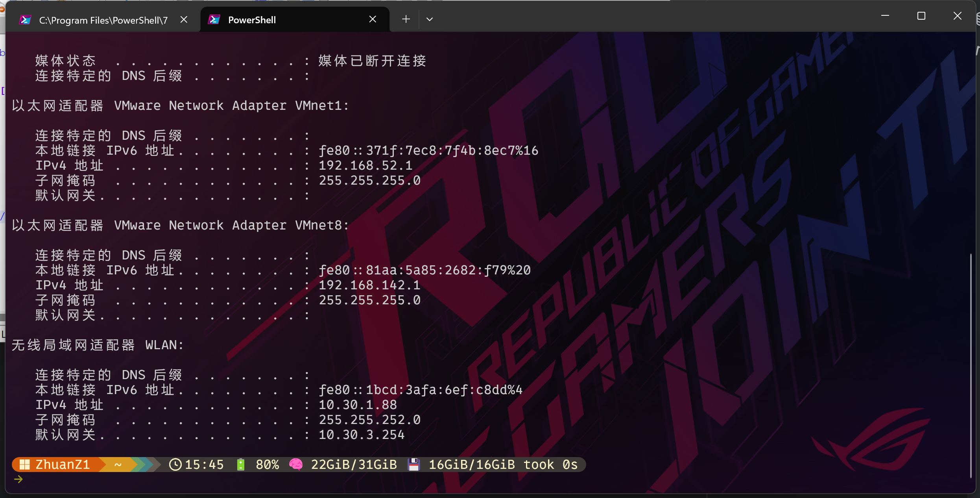Open a new tab with plus button

click(x=406, y=19)
